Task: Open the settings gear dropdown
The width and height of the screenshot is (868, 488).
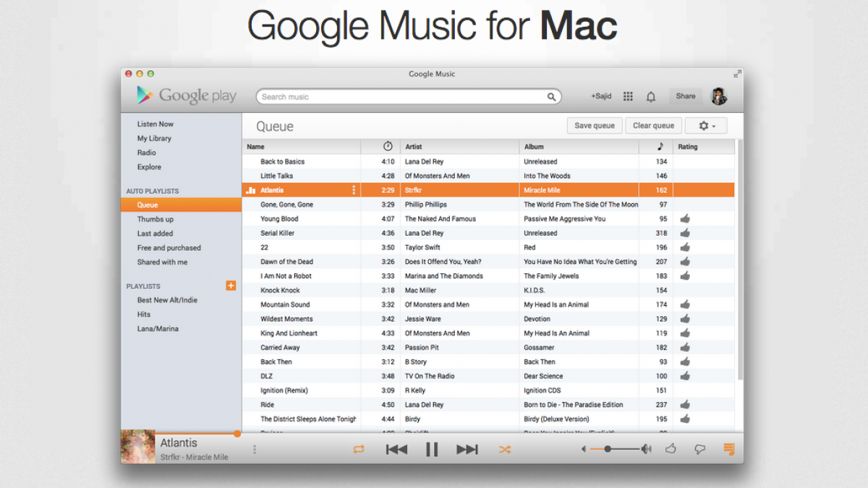Action: [706, 126]
